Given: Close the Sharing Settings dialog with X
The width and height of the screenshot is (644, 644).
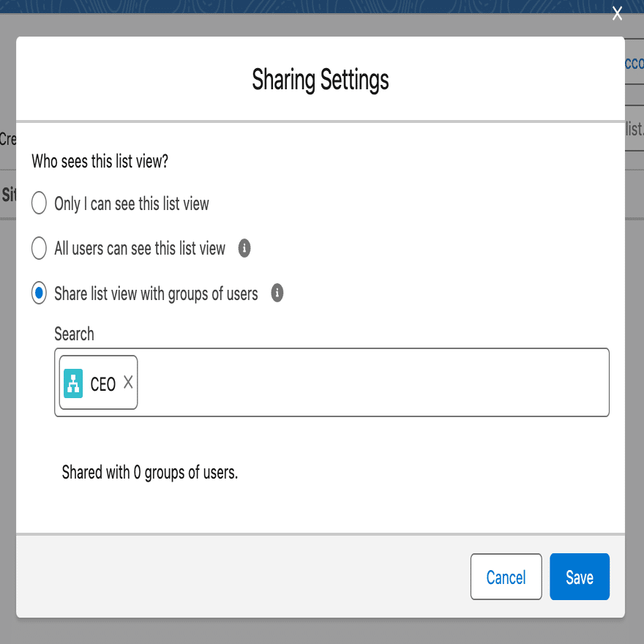Looking at the screenshot, I should tap(617, 14).
